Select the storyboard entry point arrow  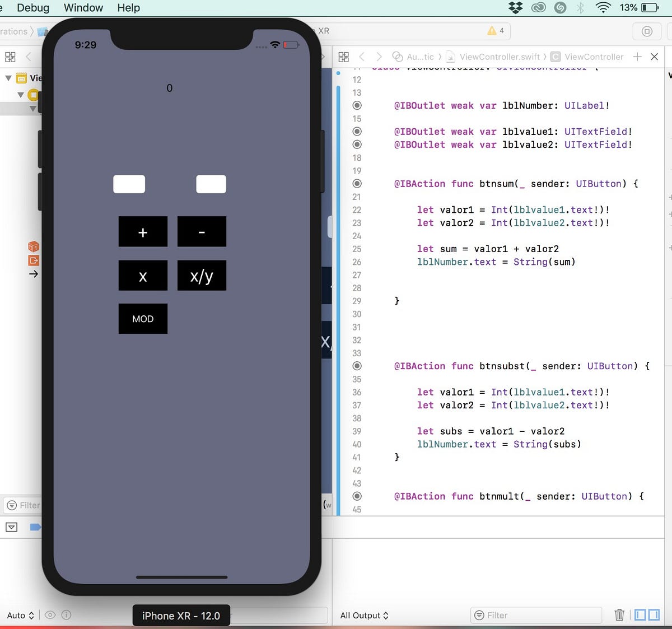[34, 274]
